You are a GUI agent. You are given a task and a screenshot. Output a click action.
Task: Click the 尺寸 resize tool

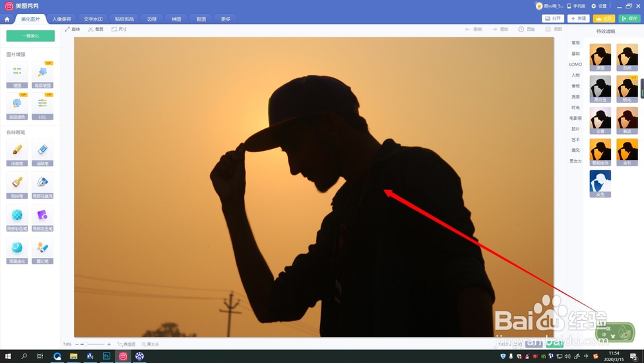[120, 29]
